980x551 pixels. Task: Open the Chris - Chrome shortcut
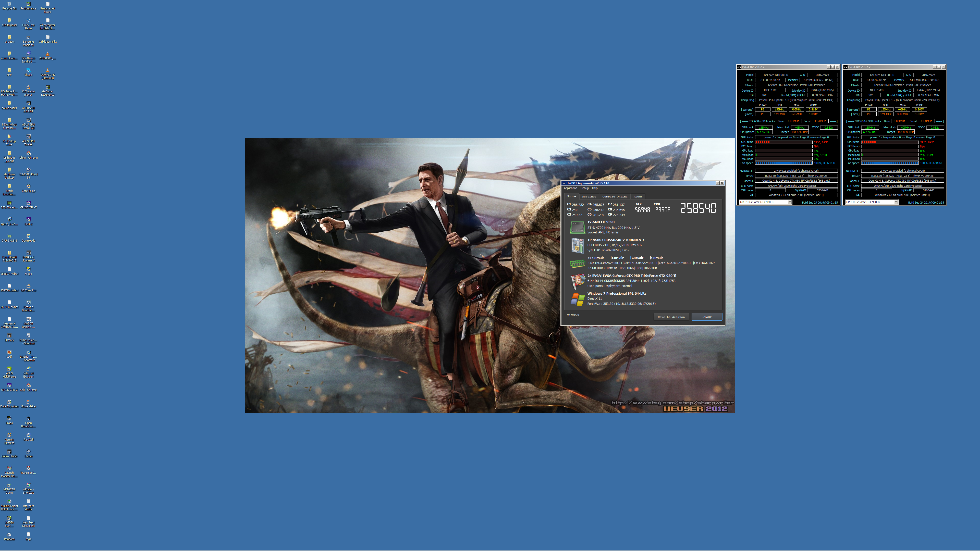(28, 155)
